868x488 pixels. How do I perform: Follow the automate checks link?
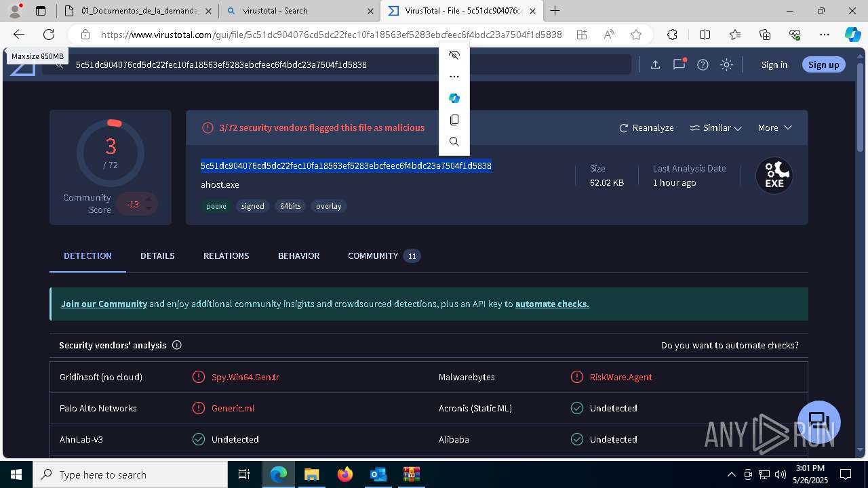(552, 304)
